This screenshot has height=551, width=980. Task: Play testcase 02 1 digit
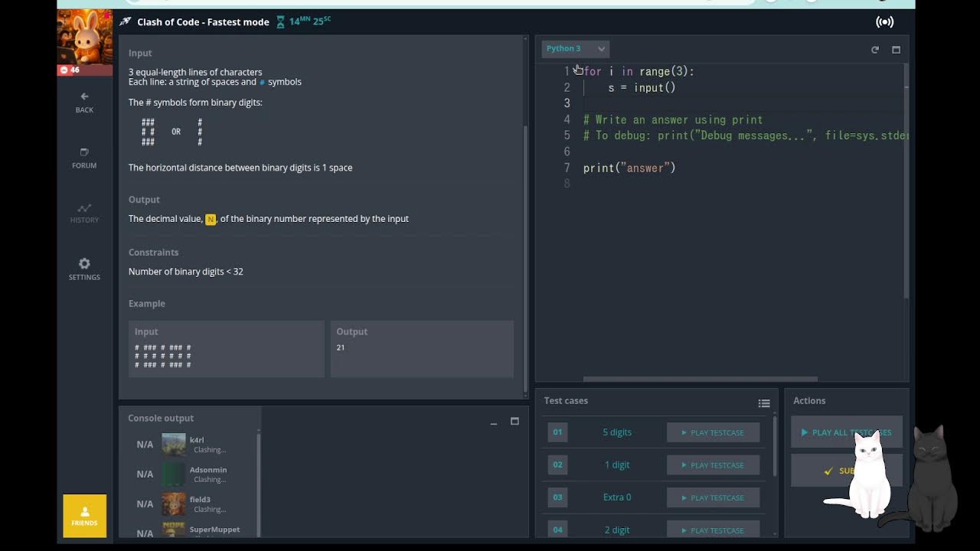713,465
